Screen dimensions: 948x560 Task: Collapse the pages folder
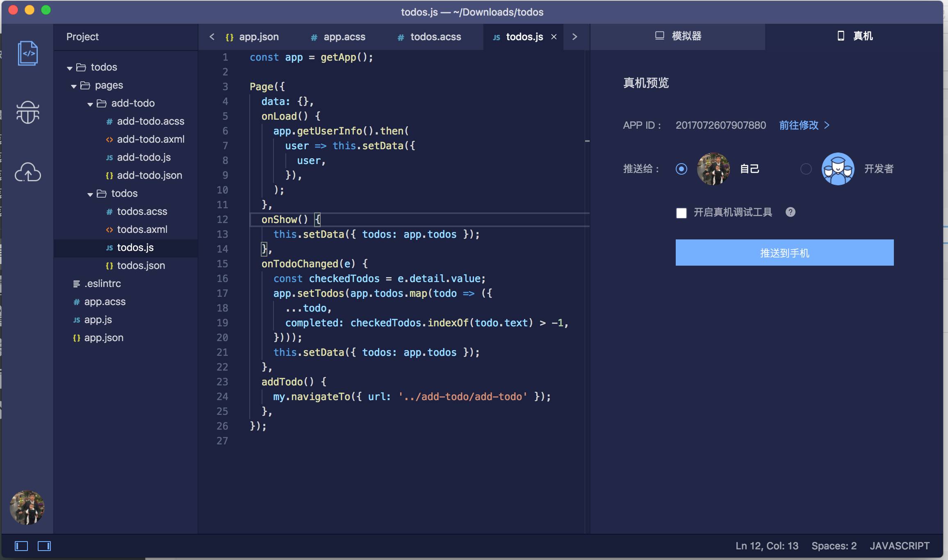coord(74,86)
